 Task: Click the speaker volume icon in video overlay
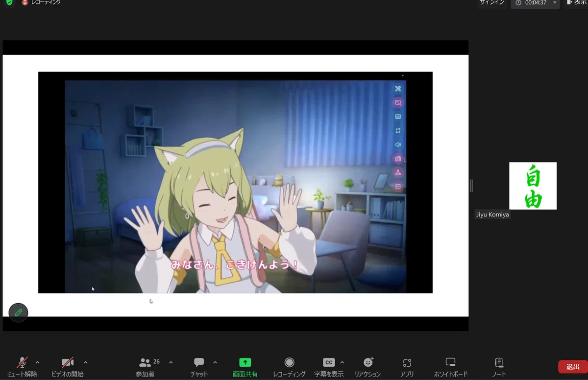398,144
